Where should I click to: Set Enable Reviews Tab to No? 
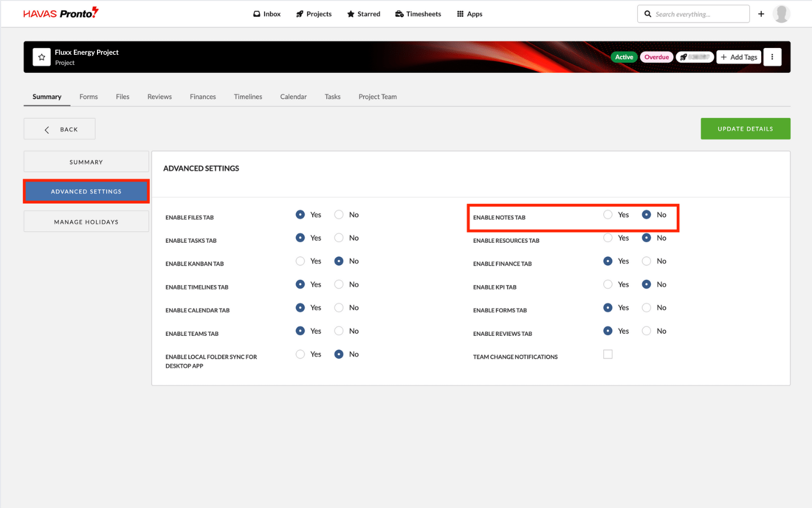click(647, 331)
